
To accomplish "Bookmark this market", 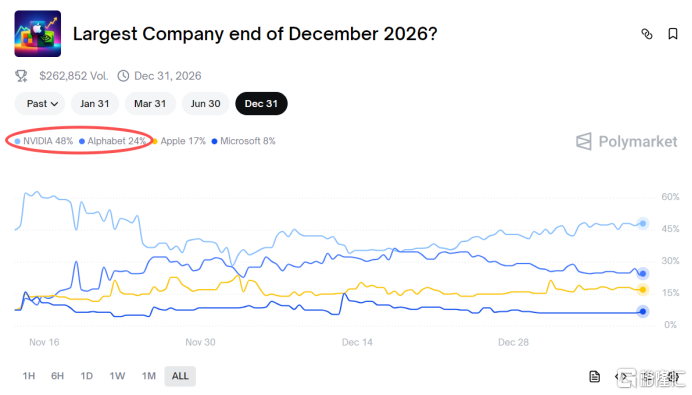I will [673, 34].
